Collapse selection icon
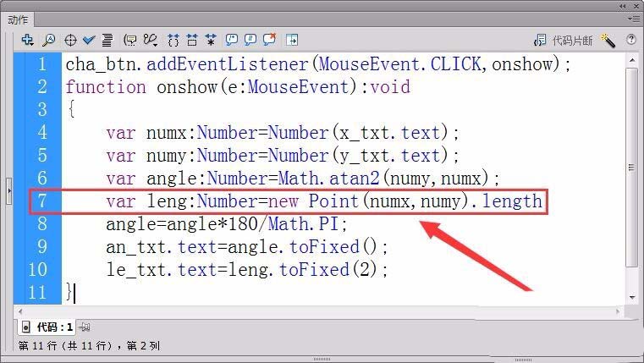This screenshot has height=363, width=644. pos(192,40)
